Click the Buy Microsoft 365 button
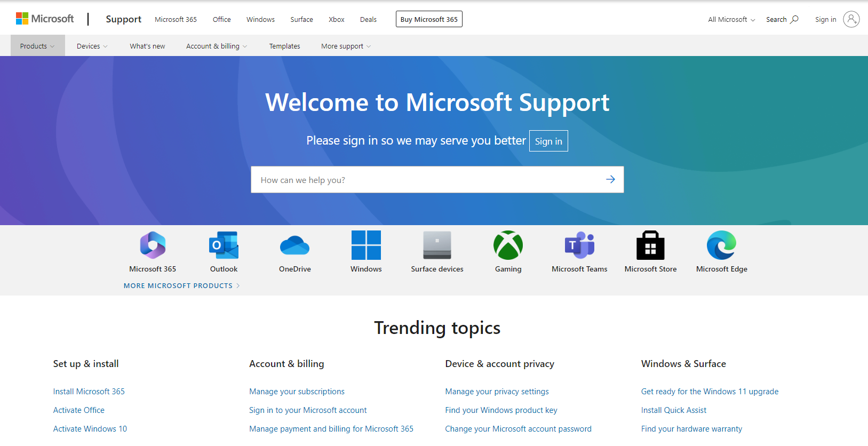 click(x=429, y=19)
